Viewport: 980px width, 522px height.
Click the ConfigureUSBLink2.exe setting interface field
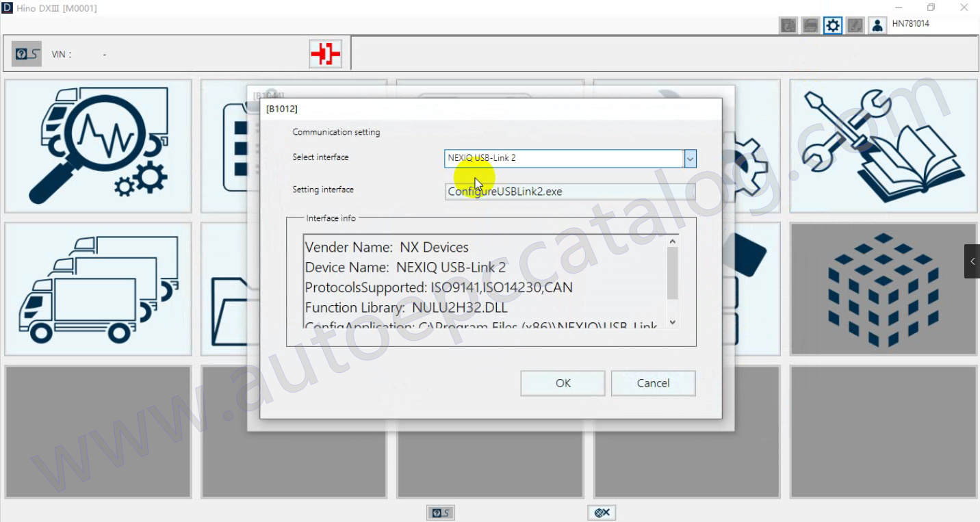[x=569, y=192]
